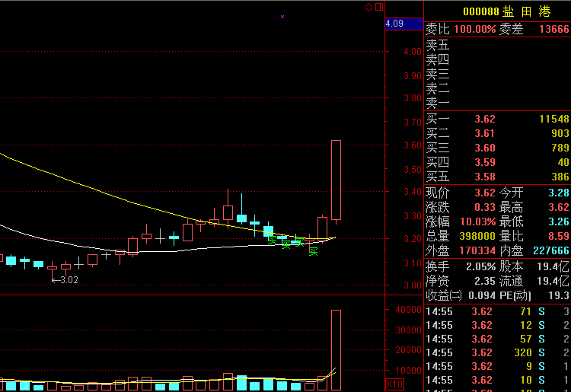
Task: Click the 卖一 ask row label
Action: tap(437, 104)
